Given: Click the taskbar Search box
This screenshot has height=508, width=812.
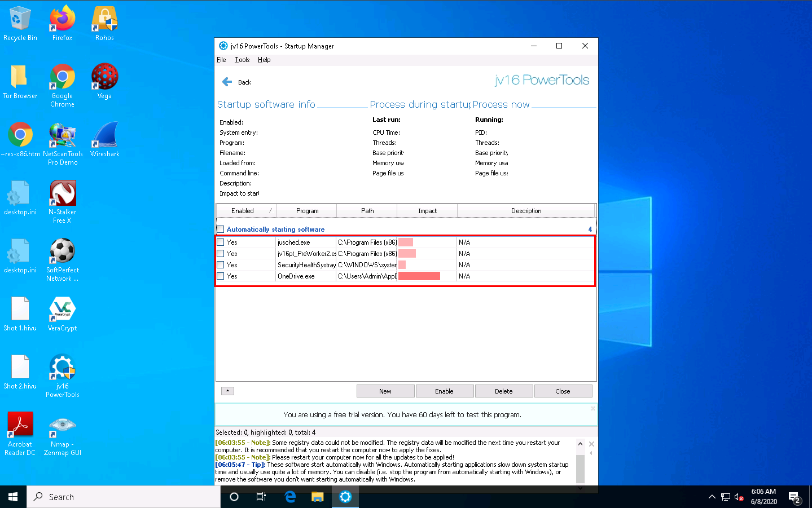Looking at the screenshot, I should click(x=124, y=497).
